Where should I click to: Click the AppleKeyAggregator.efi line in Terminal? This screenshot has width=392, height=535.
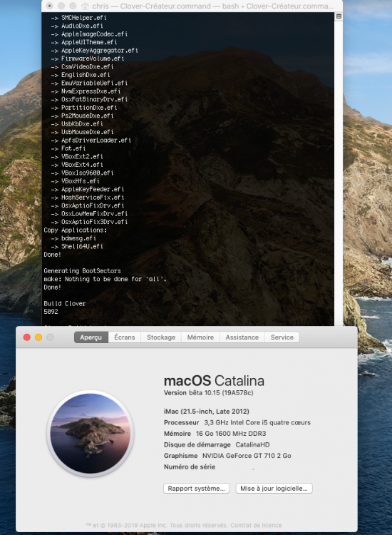tap(94, 50)
